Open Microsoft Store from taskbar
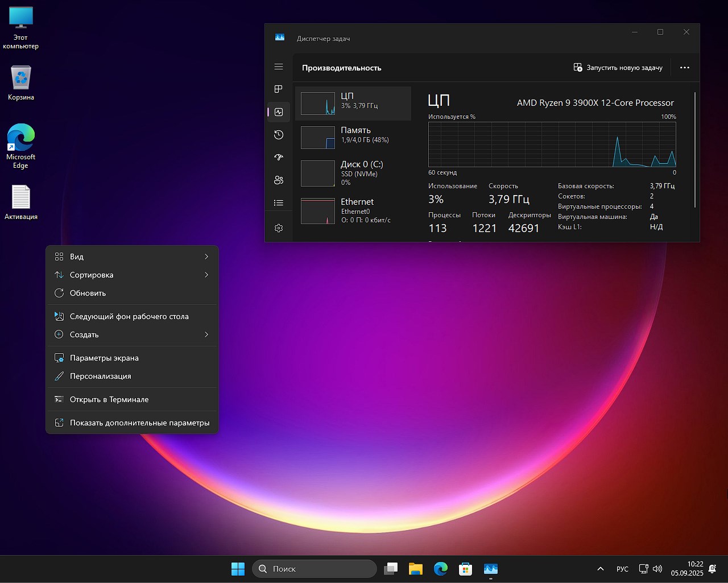This screenshot has height=583, width=728. (466, 569)
